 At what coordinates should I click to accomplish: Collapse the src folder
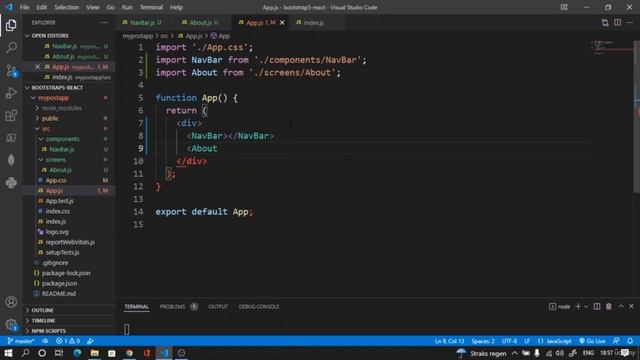[46, 129]
